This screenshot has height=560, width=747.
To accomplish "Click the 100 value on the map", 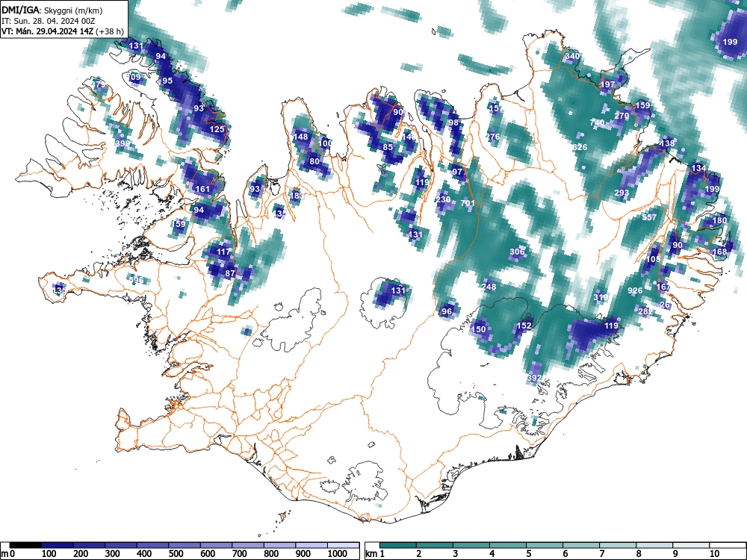I will pyautogui.click(x=326, y=143).
